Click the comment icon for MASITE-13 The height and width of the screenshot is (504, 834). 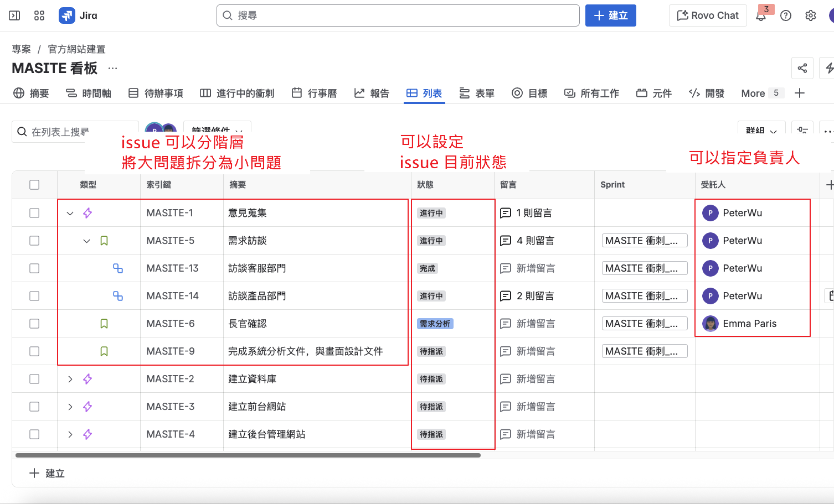(505, 268)
